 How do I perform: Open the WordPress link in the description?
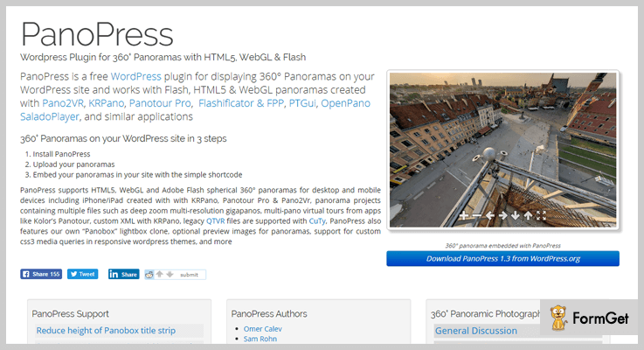[136, 76]
